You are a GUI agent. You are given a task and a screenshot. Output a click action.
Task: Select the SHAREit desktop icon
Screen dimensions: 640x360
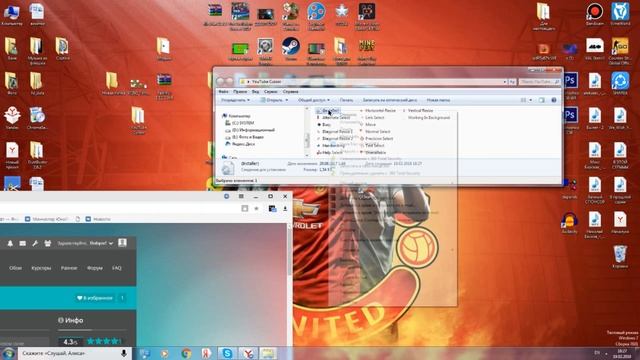tap(620, 83)
